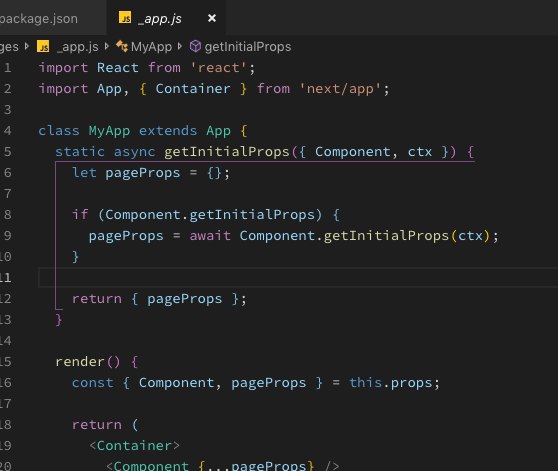Click the async keyword on line 5
The width and height of the screenshot is (558, 471).
coord(135,152)
